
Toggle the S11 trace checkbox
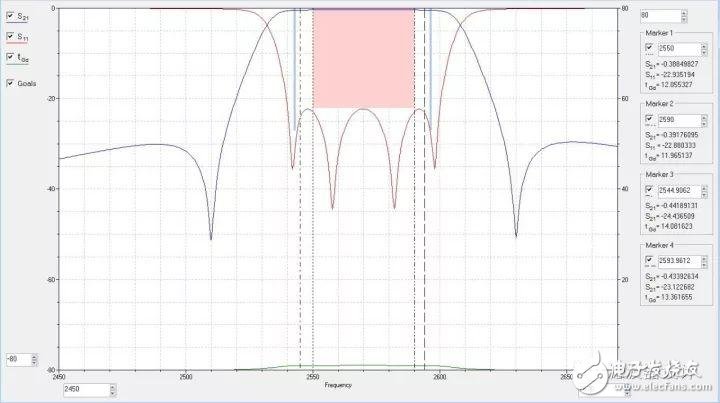click(x=11, y=37)
